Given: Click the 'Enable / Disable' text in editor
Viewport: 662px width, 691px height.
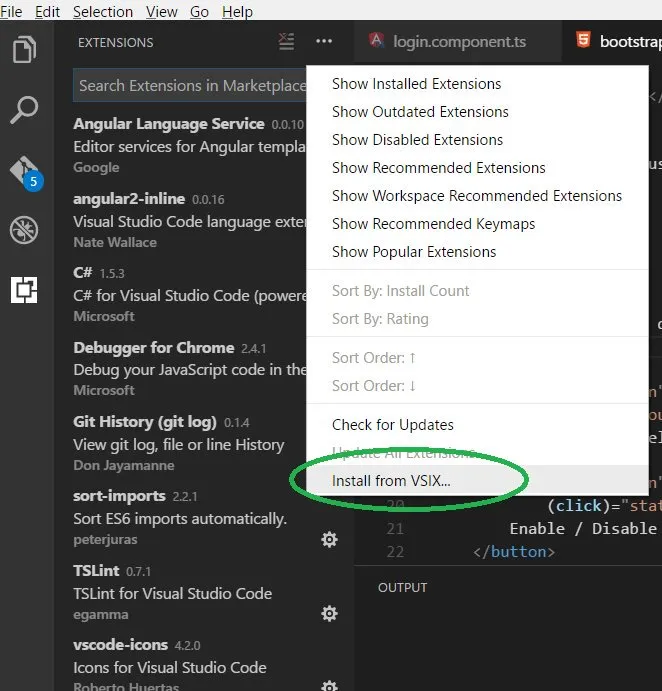Looking at the screenshot, I should click(583, 528).
